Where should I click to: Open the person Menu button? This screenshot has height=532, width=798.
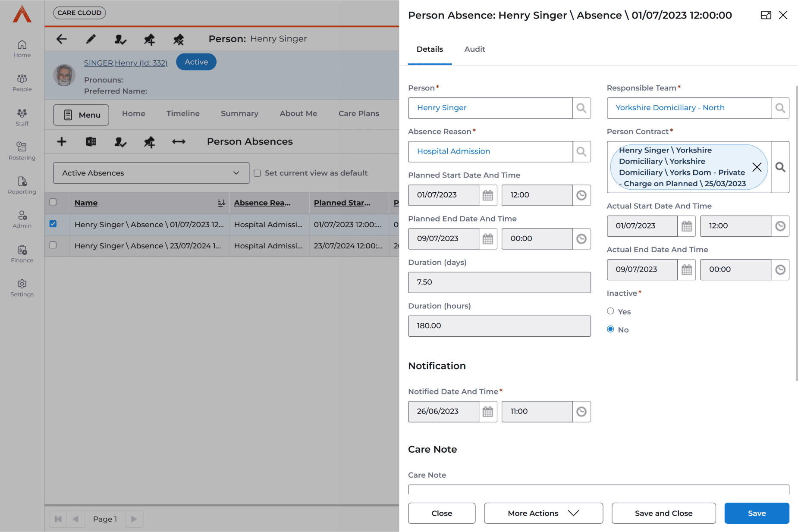(81, 115)
